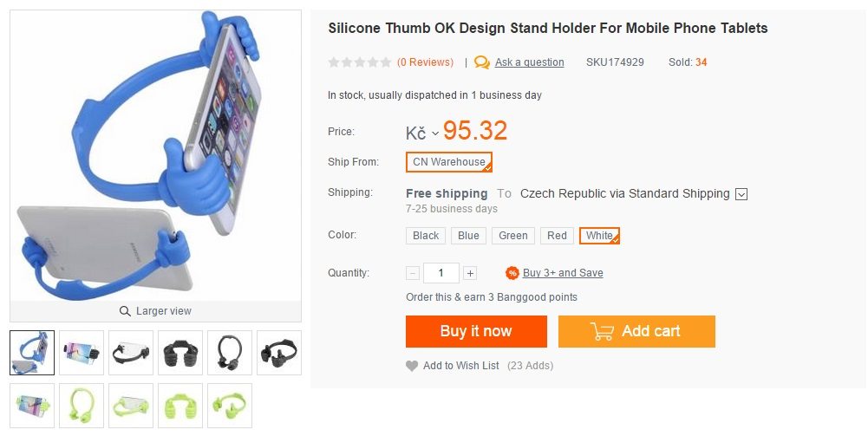Select the Black color option
This screenshot has width=868, height=436.
click(426, 236)
